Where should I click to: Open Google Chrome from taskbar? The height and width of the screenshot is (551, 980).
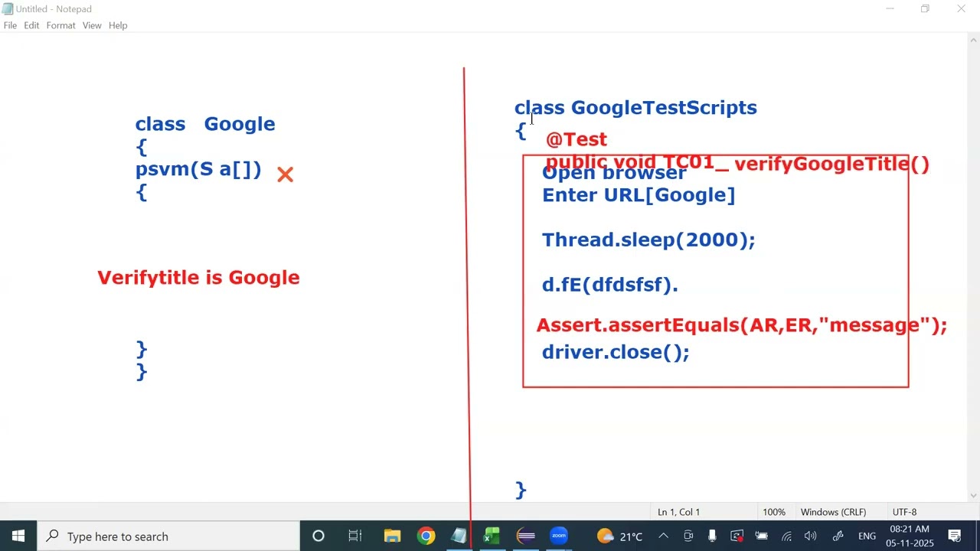[426, 536]
